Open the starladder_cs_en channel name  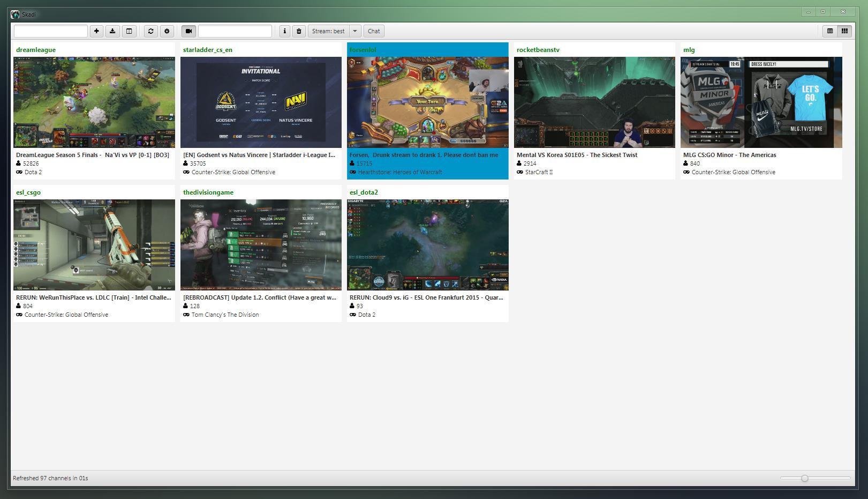[x=208, y=50]
